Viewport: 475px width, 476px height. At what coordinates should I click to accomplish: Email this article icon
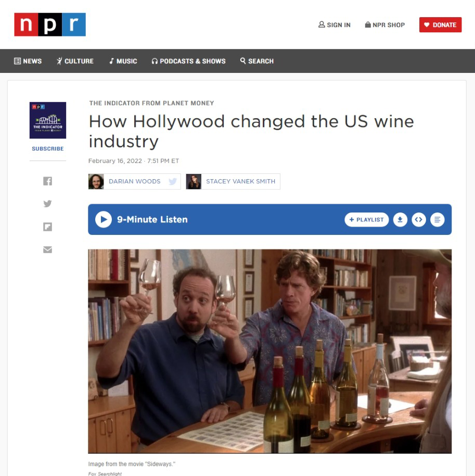tap(48, 249)
